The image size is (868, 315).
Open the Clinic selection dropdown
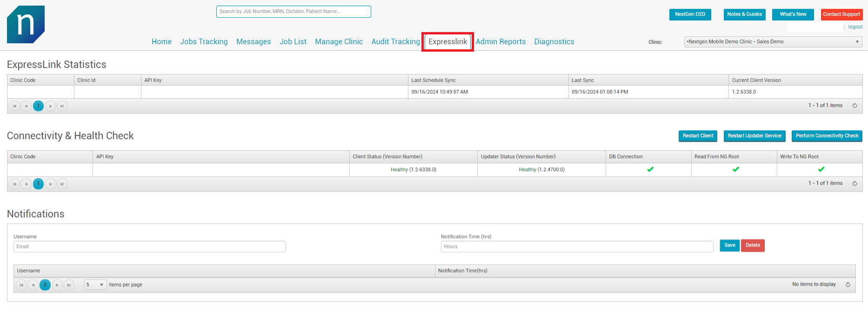tap(773, 42)
